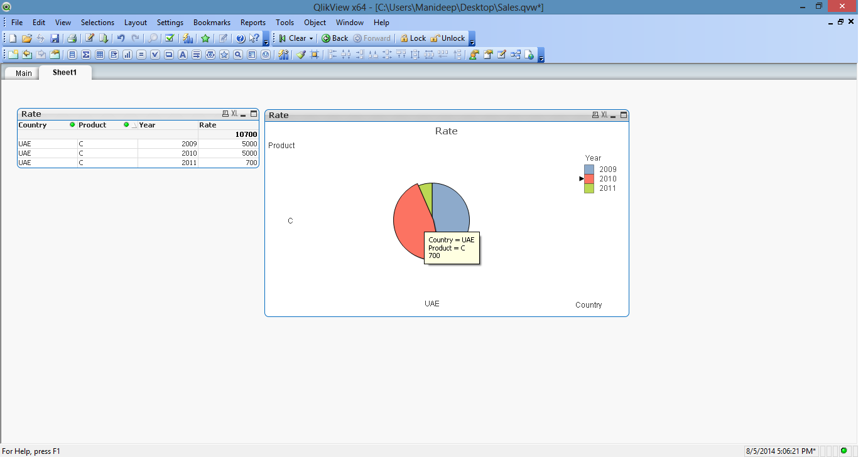Viewport: 868px width, 457px height.
Task: Open the Edit Script editor icon
Action: tap(90, 38)
